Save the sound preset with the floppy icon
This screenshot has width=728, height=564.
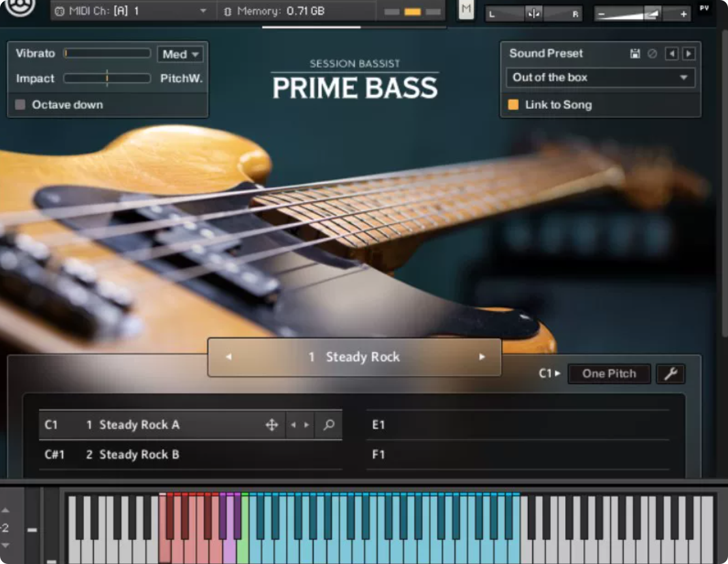(x=635, y=54)
